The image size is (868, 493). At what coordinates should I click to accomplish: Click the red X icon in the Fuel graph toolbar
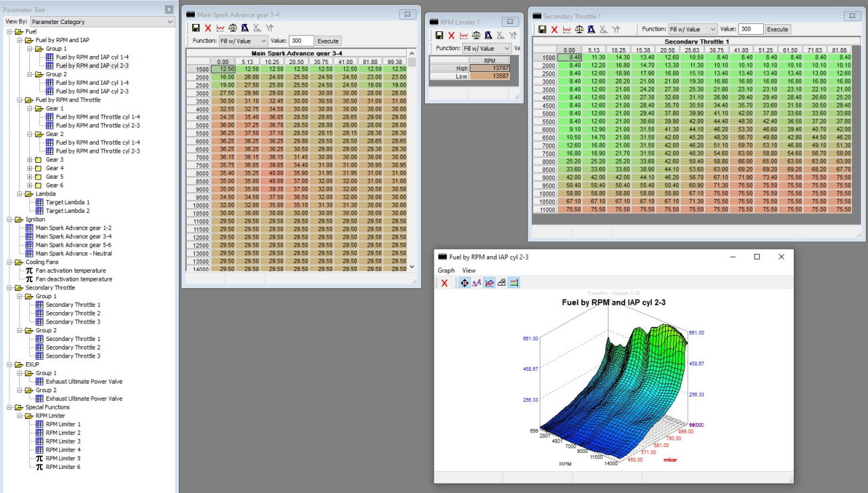(444, 283)
